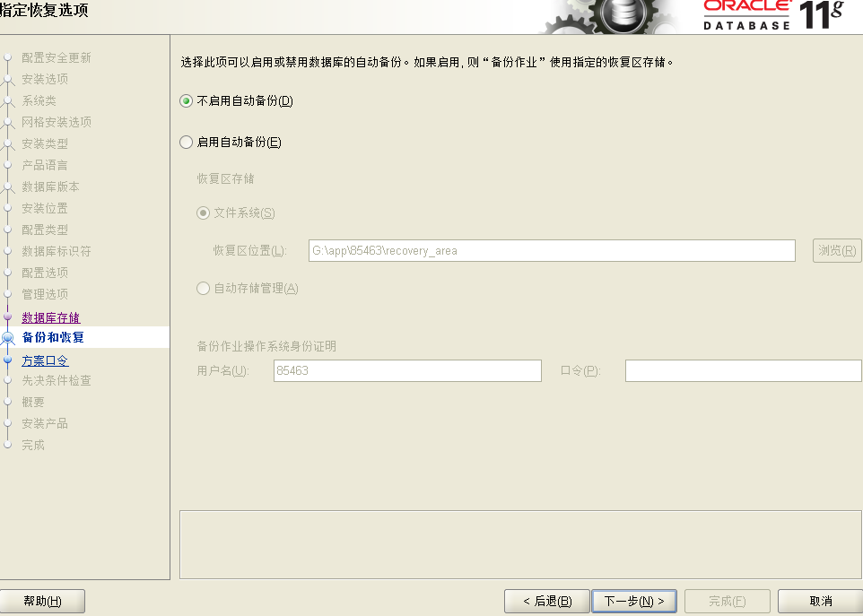Click the 安装产品 step text
Screen dimensions: 863x616
click(45, 423)
